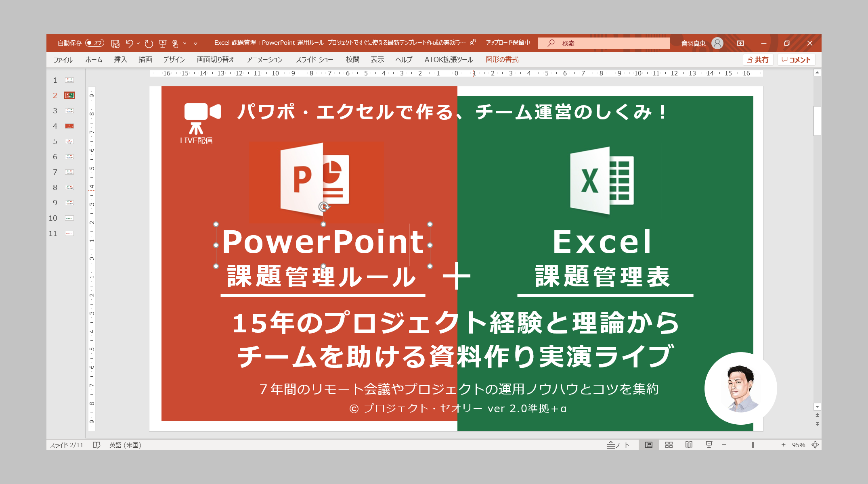868x484 pixels.
Task: Switch to the 挿入 tab
Action: (120, 60)
